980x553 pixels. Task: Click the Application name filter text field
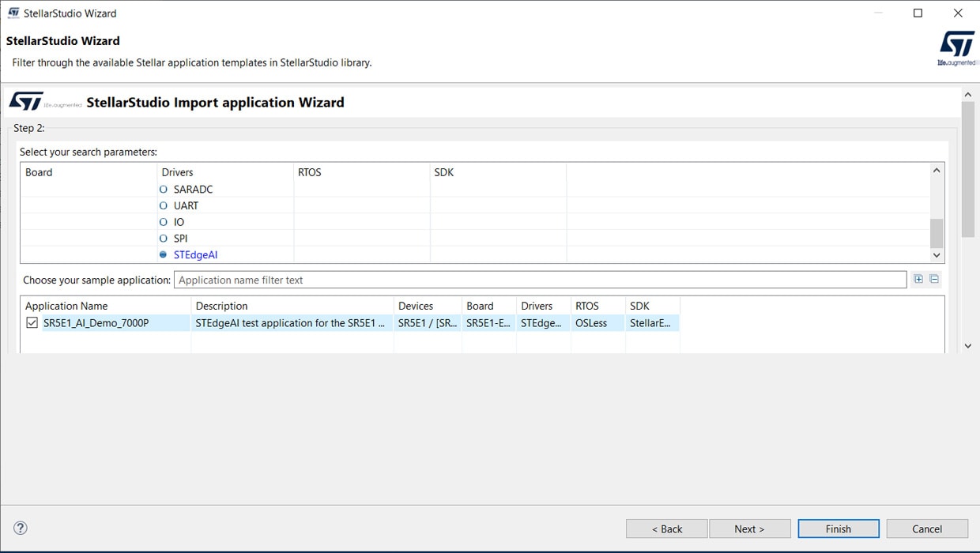pos(540,280)
